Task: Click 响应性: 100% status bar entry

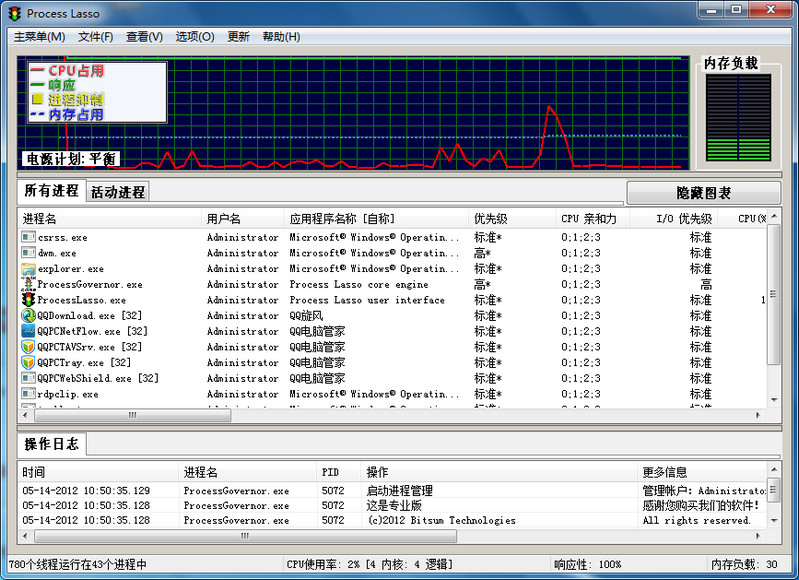Action: pyautogui.click(x=588, y=564)
